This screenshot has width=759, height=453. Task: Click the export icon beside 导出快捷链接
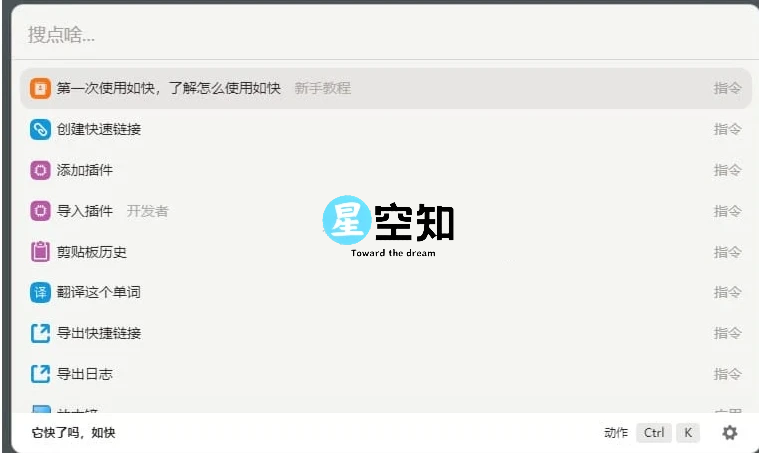[40, 333]
